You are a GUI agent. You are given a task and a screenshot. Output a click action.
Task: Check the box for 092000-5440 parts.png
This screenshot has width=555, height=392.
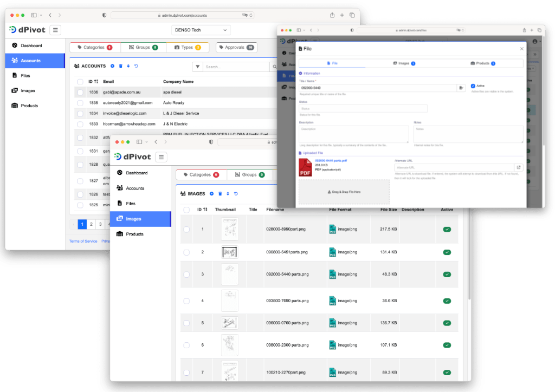(x=186, y=275)
